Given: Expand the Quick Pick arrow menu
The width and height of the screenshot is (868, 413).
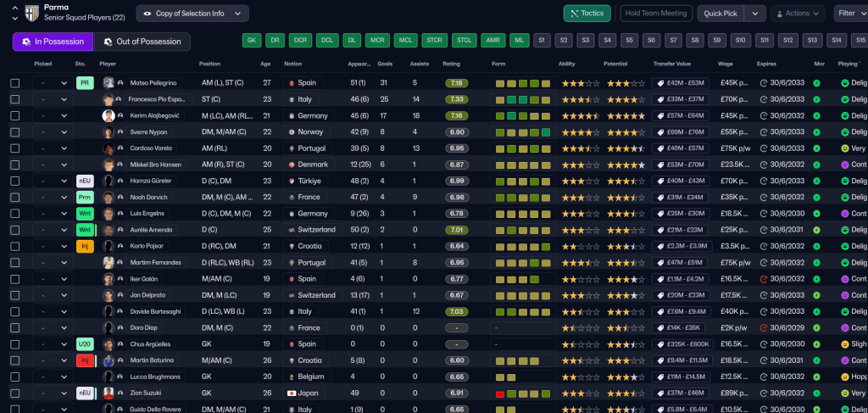Looking at the screenshot, I should pyautogui.click(x=756, y=14).
